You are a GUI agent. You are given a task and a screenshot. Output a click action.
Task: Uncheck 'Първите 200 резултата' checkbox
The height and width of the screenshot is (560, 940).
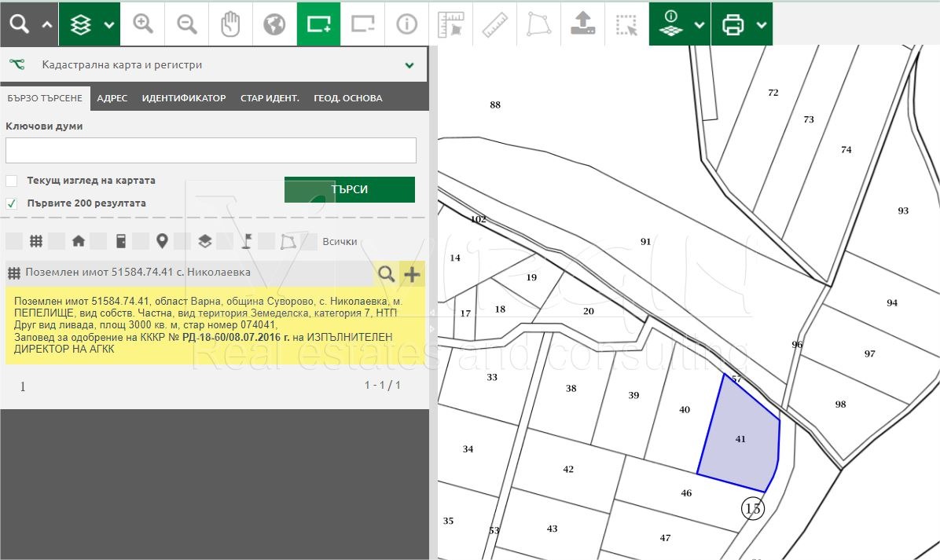tap(12, 203)
